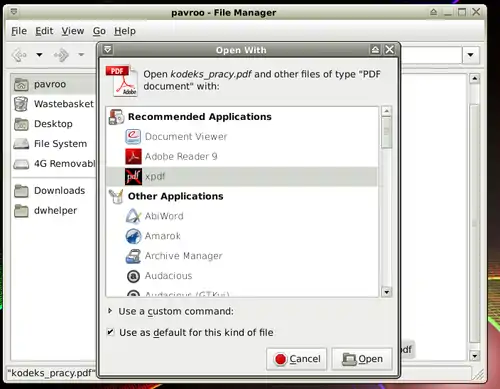Pick the AbiWord icon in Other Applications
This screenshot has width=500, height=389.
(x=133, y=216)
